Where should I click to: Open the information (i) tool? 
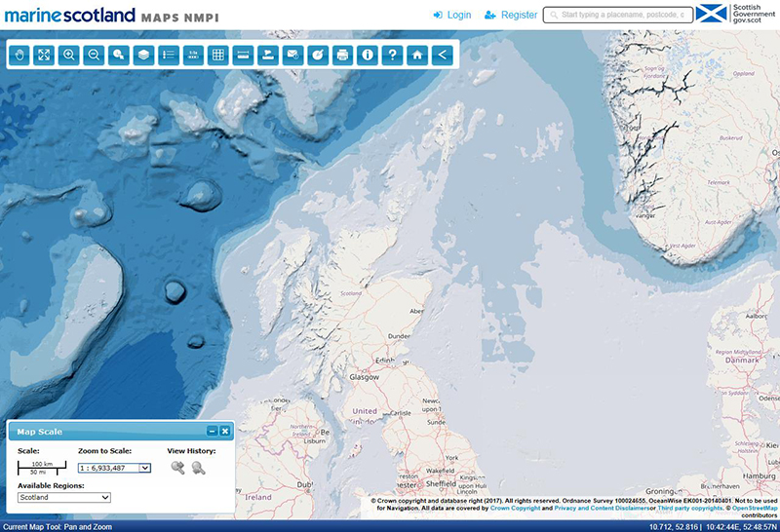(x=368, y=56)
